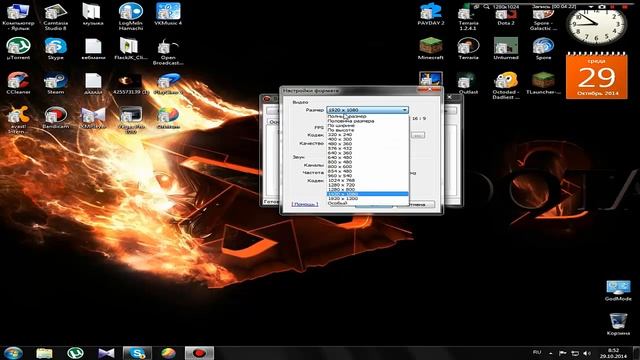Pick 320 x 240 resolution
This screenshot has height=360, width=640.
pos(368,134)
